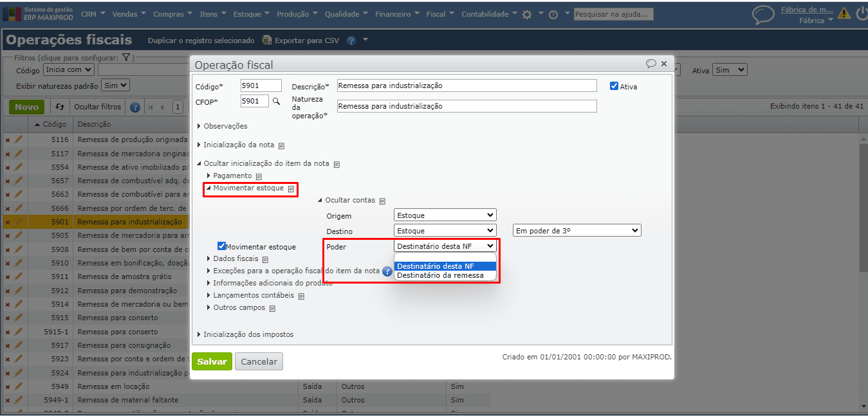
Task: Click the funnel filter configuration icon
Action: point(127,57)
